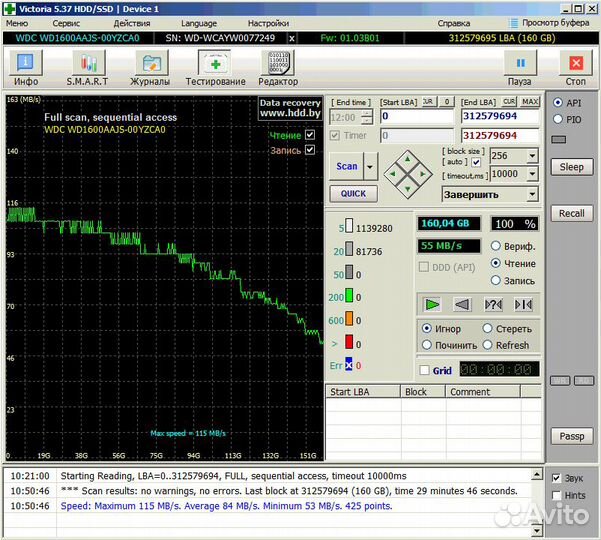The height and width of the screenshot is (540, 601).
Task: Select the PIO access mode
Action: click(x=558, y=119)
